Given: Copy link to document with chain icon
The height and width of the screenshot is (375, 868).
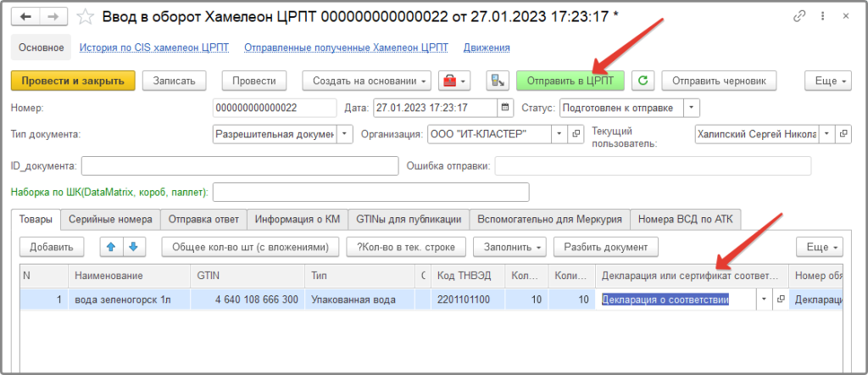Looking at the screenshot, I should click(799, 16).
